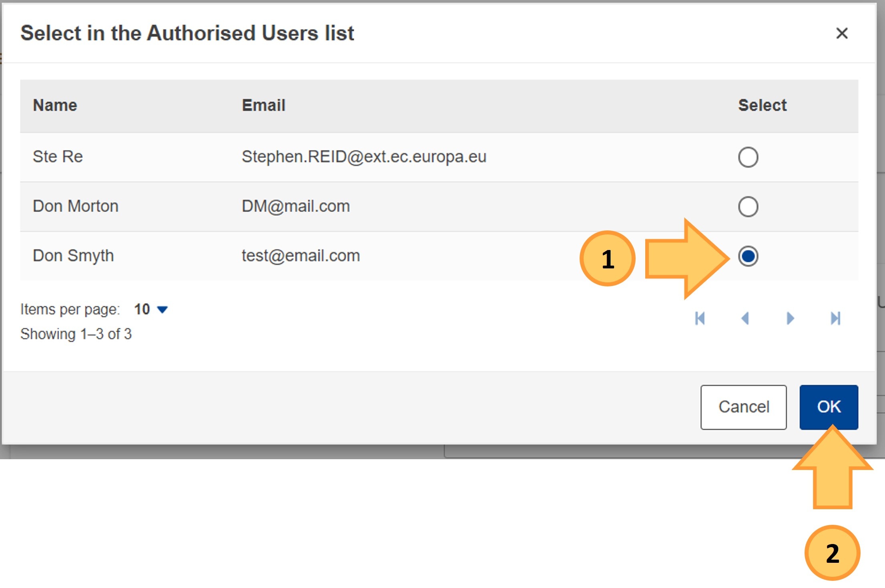Click the dialog title Select in the Authorised Users list
Image resolution: width=885 pixels, height=588 pixels.
pyautogui.click(x=187, y=33)
